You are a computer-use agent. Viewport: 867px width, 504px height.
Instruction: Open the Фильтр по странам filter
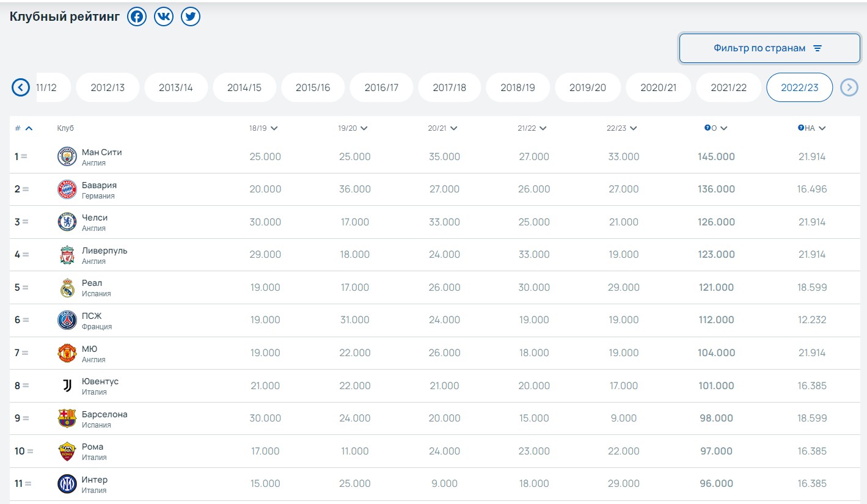(769, 48)
